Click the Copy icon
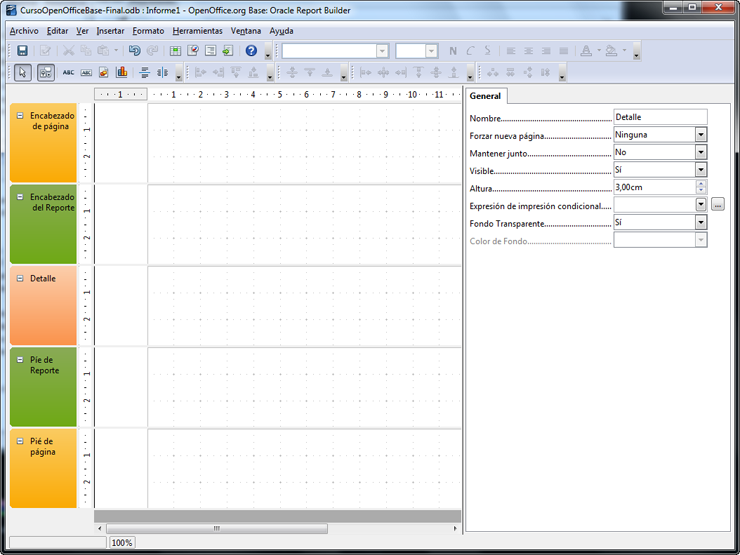 coord(86,50)
